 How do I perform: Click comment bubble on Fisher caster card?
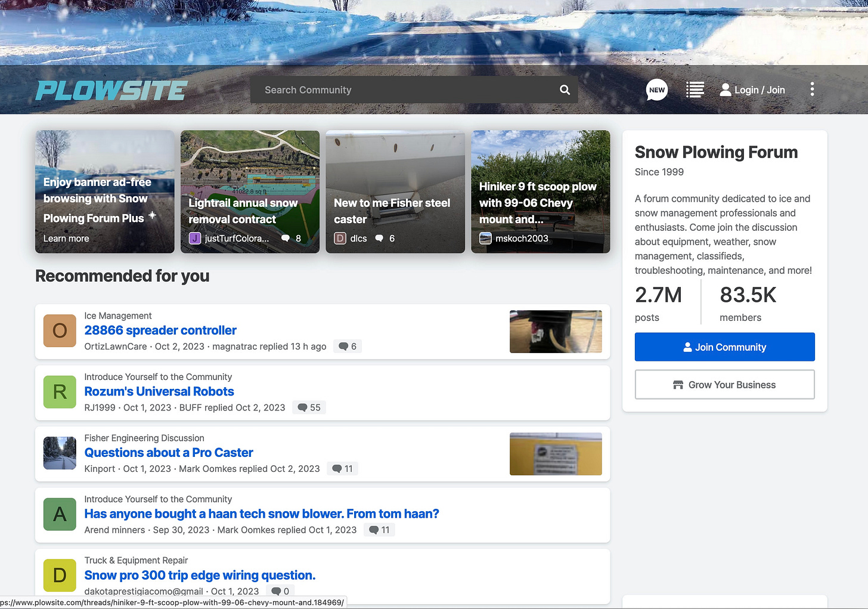click(379, 238)
